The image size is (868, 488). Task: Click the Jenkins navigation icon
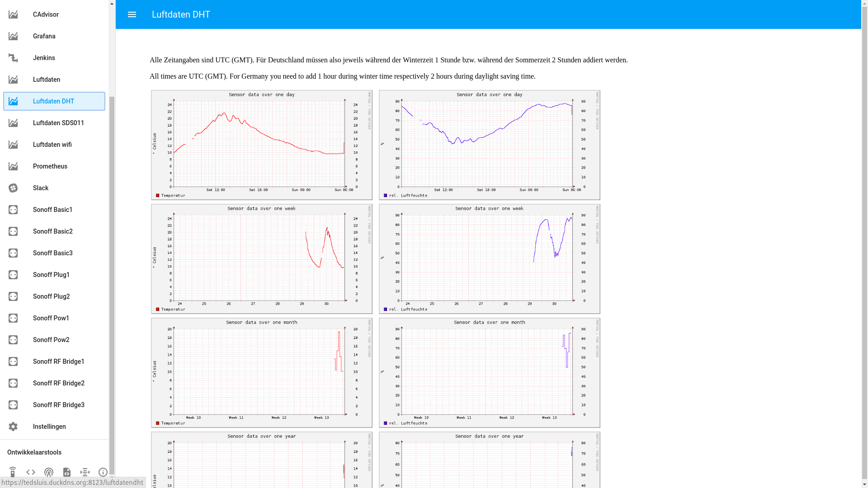[x=13, y=58]
